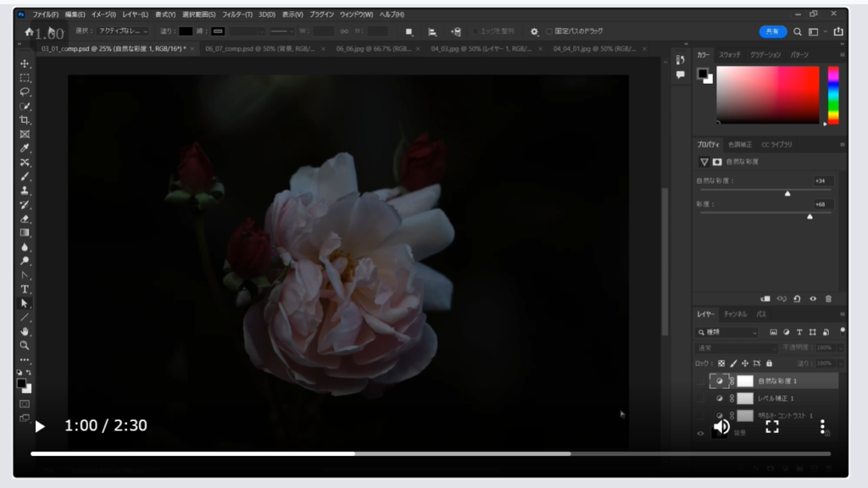Toggle the layer filter on/off switch
The image size is (868, 488).
(843, 331)
